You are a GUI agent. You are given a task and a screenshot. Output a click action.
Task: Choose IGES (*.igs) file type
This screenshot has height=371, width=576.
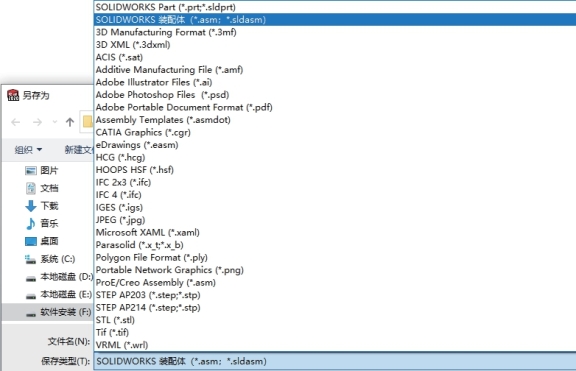(x=335, y=207)
